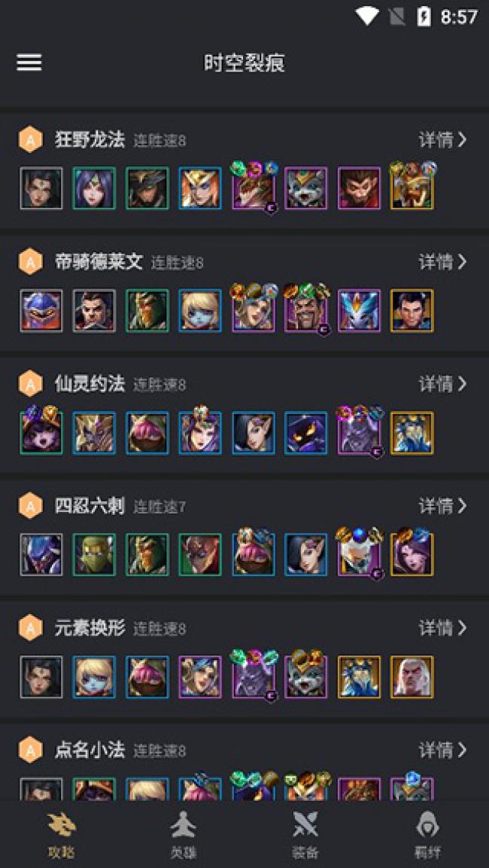Tap the A tier badge beside 点名小法

pos(30,750)
